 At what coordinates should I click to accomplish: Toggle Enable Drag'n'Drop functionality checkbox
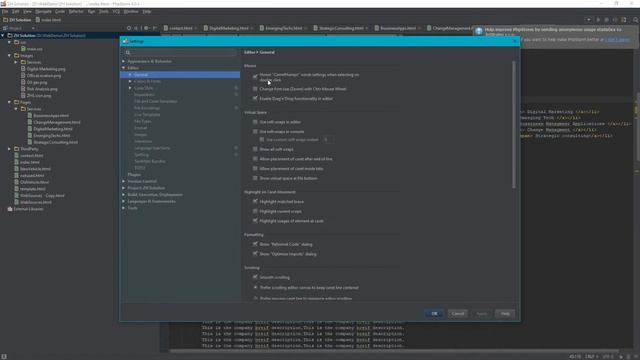click(x=255, y=98)
